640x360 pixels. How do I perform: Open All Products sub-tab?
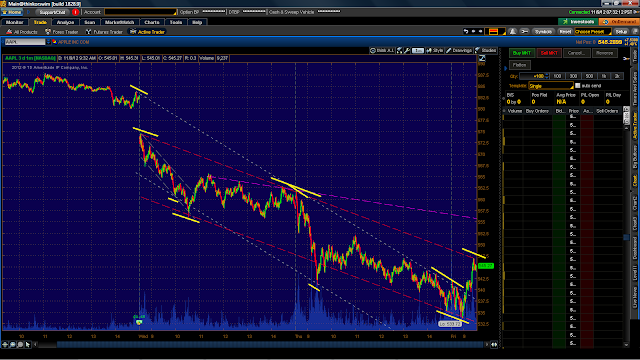pos(22,32)
